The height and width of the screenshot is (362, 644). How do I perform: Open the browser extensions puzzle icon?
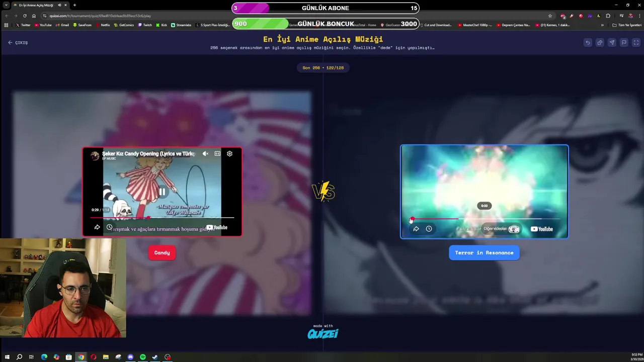(x=608, y=16)
